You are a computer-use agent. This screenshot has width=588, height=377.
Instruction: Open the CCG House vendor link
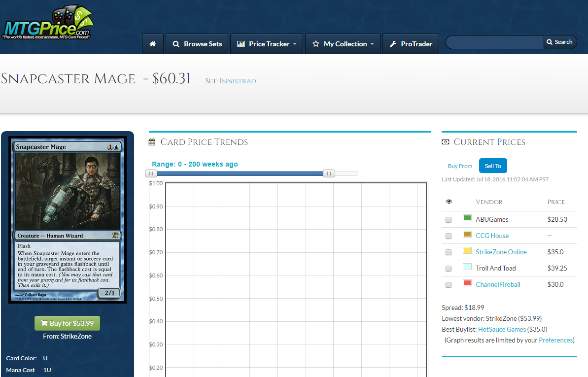pyautogui.click(x=492, y=236)
